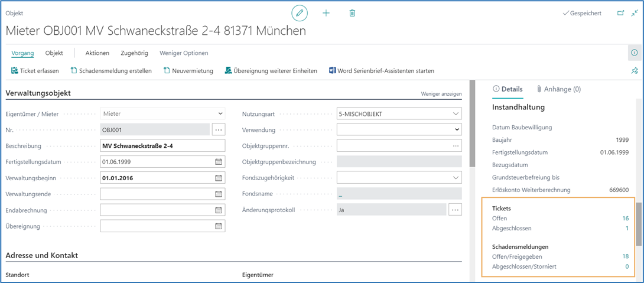The width and height of the screenshot is (644, 283).
Task: Click the collapse page arrows icon
Action: [x=635, y=13]
